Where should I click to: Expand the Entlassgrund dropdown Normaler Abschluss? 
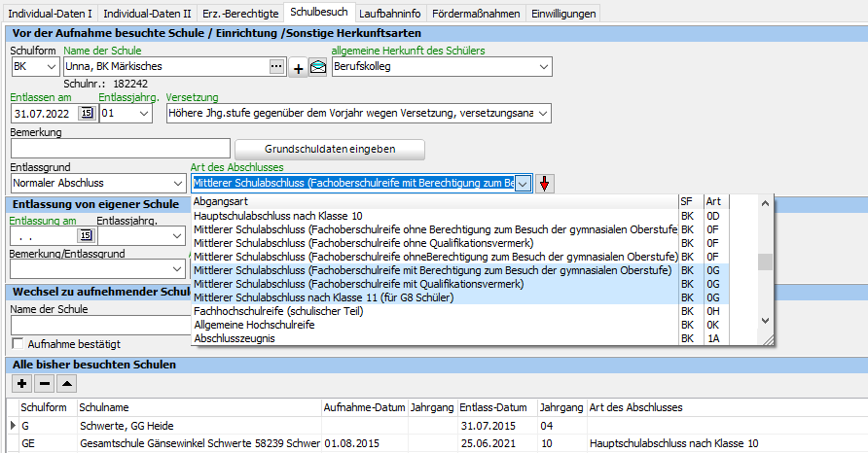tap(176, 183)
